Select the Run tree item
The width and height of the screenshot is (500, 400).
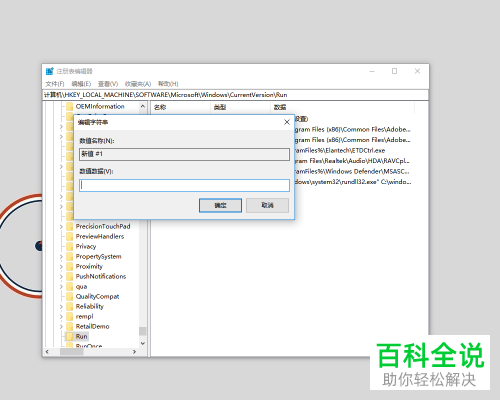pyautogui.click(x=81, y=336)
